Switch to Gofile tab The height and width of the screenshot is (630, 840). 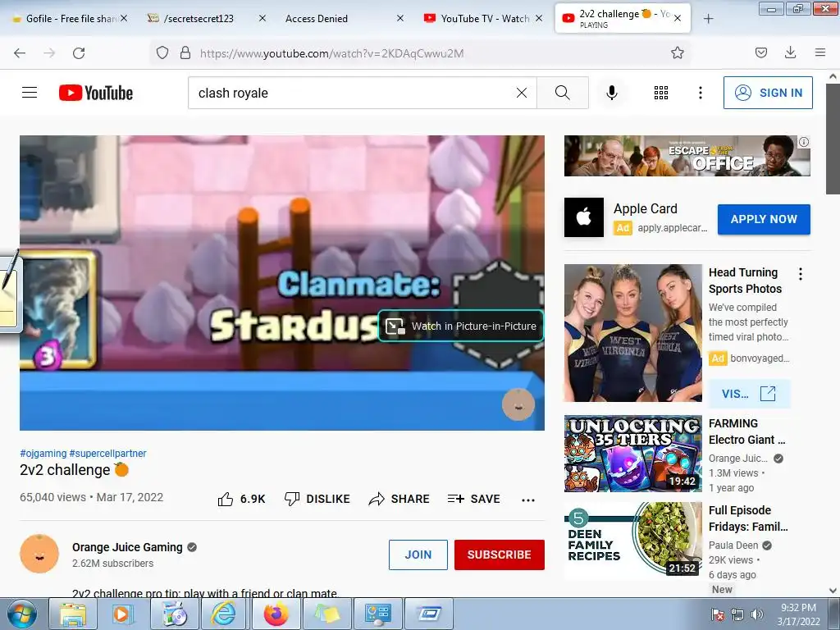64,18
